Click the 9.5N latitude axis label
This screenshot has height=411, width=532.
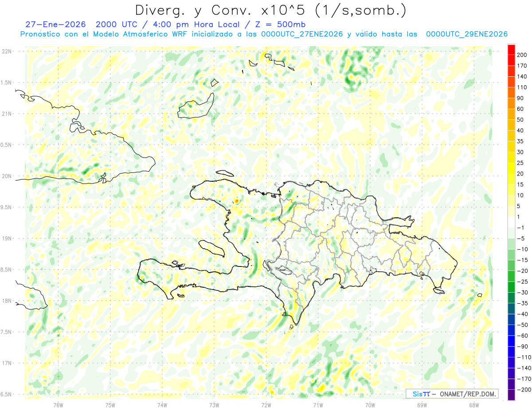pyautogui.click(x=6, y=207)
